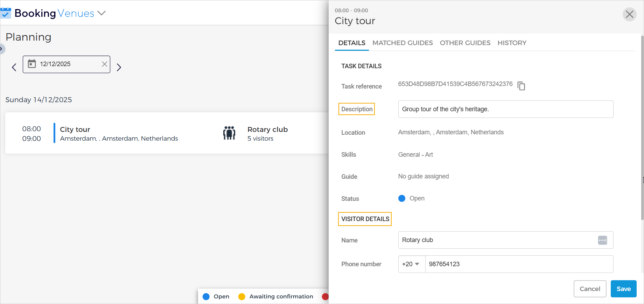Open the Other Guides tab
Screen dimensions: 644x304
point(465,43)
